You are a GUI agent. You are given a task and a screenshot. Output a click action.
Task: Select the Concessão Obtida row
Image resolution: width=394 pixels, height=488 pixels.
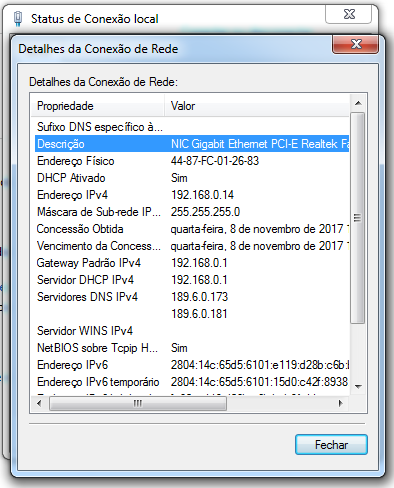click(192, 229)
